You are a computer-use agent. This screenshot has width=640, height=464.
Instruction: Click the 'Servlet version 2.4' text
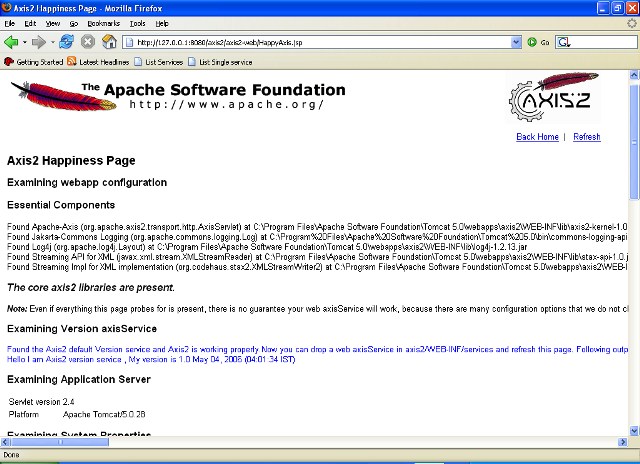(x=41, y=402)
